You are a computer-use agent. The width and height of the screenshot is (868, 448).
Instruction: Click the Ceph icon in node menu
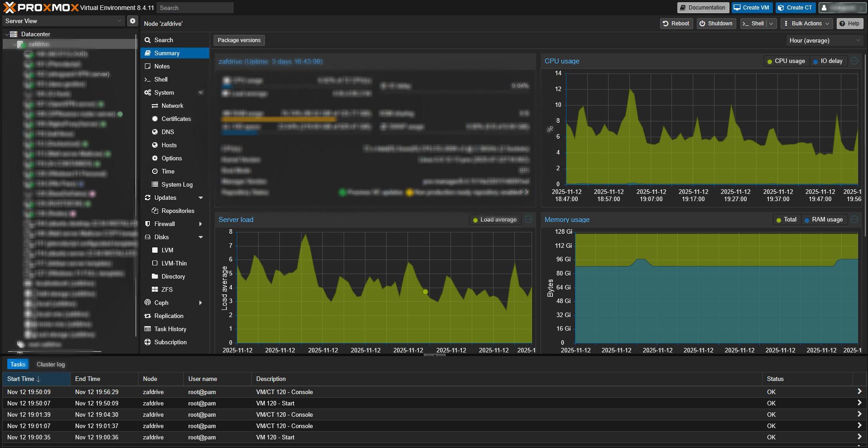coord(148,303)
